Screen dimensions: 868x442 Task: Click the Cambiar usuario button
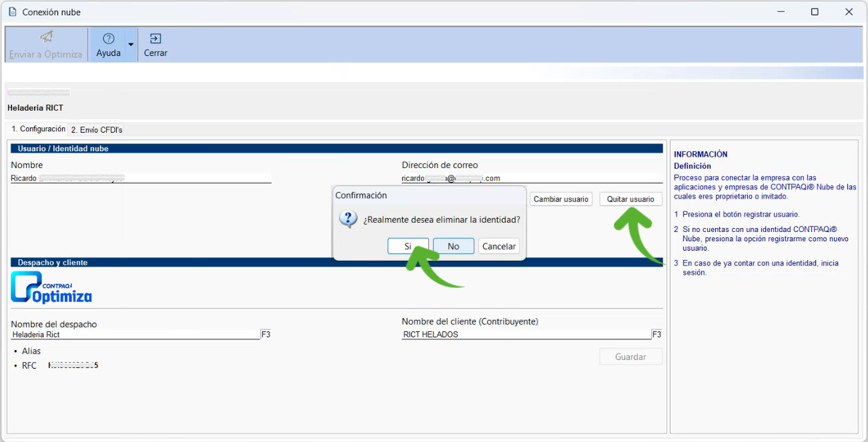560,199
